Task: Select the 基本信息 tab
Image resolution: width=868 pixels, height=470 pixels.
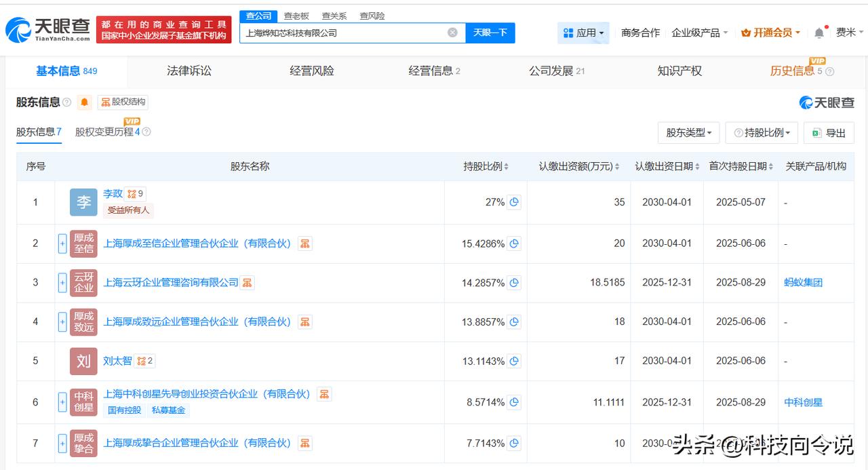Action: pos(66,71)
